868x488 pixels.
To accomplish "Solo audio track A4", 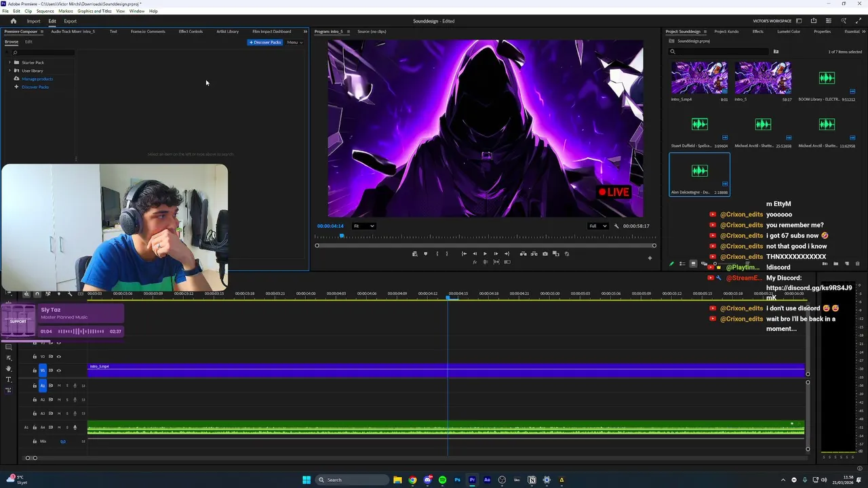I will click(67, 427).
